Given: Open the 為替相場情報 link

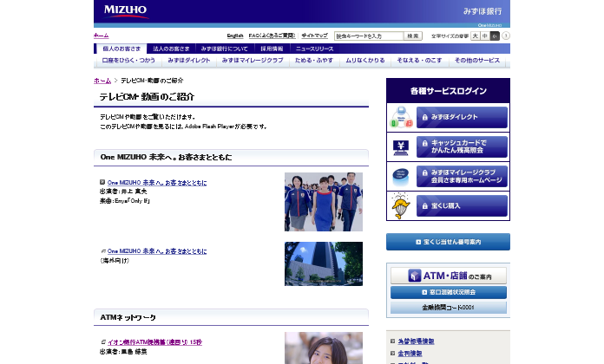Looking at the screenshot, I should click(416, 341).
